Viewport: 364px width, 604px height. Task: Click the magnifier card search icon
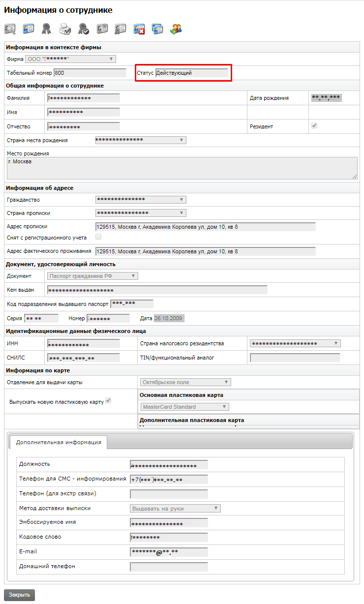10,29
